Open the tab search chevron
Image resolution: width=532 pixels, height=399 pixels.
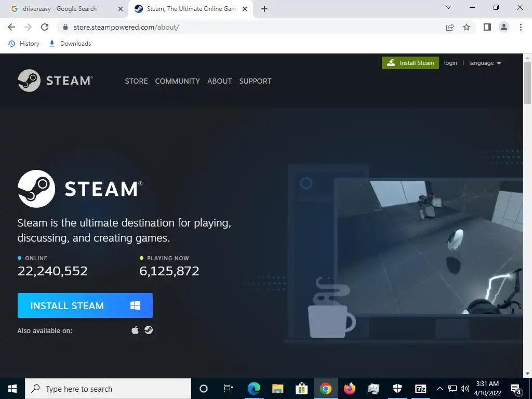pos(448,7)
